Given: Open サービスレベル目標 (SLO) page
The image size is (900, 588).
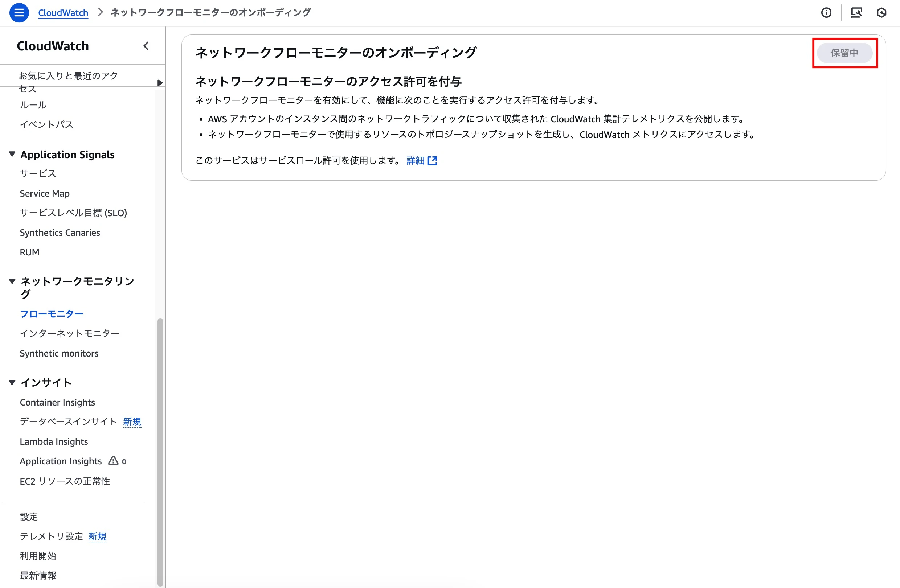Looking at the screenshot, I should point(73,213).
